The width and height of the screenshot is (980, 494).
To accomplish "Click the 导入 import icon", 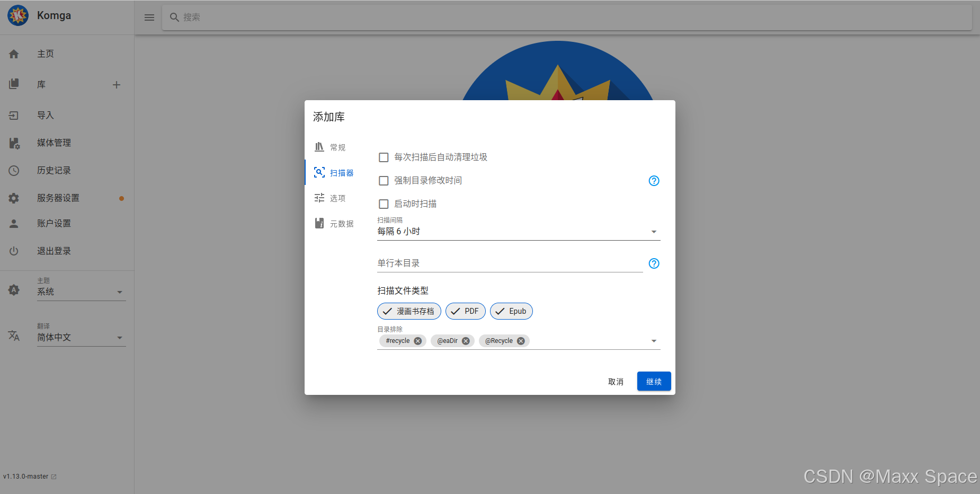I will (14, 116).
